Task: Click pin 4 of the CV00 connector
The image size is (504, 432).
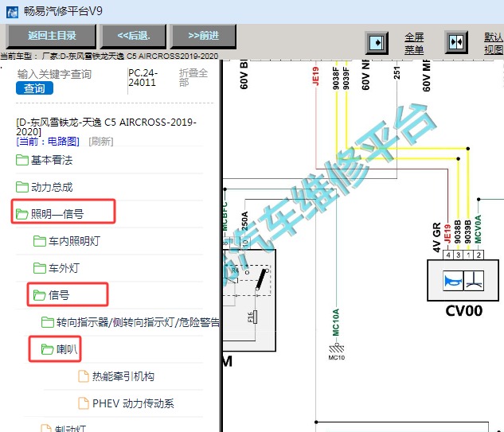Action: point(448,255)
